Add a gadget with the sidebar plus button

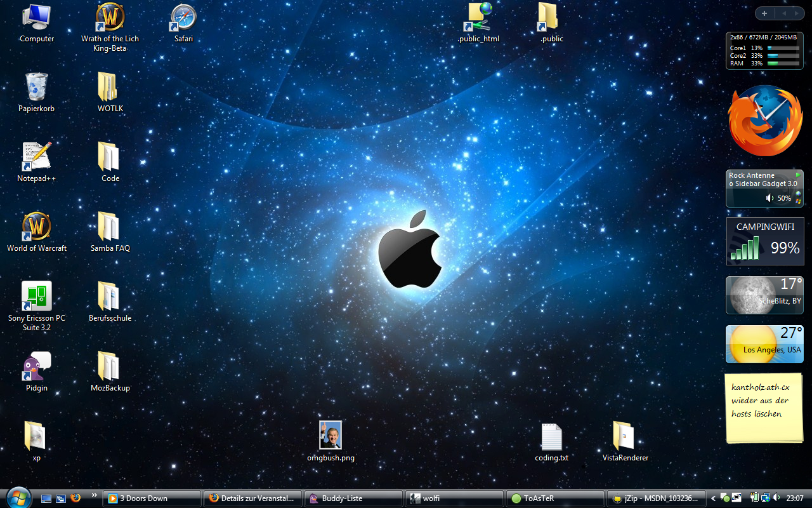coord(764,13)
